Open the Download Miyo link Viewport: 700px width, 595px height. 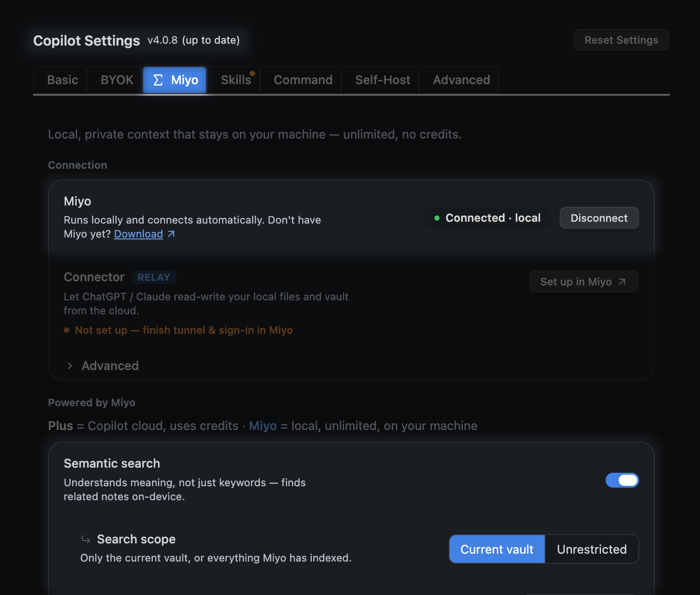pyautogui.click(x=139, y=234)
